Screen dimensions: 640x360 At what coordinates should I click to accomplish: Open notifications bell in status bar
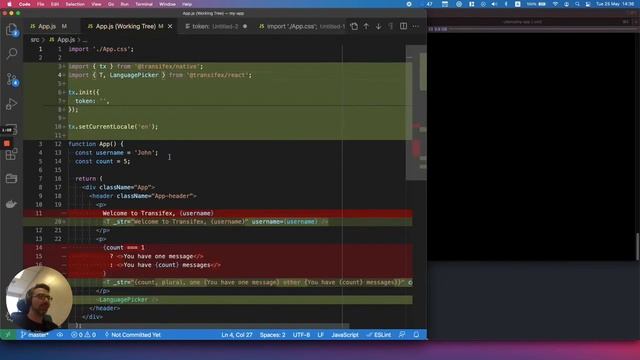click(416, 335)
